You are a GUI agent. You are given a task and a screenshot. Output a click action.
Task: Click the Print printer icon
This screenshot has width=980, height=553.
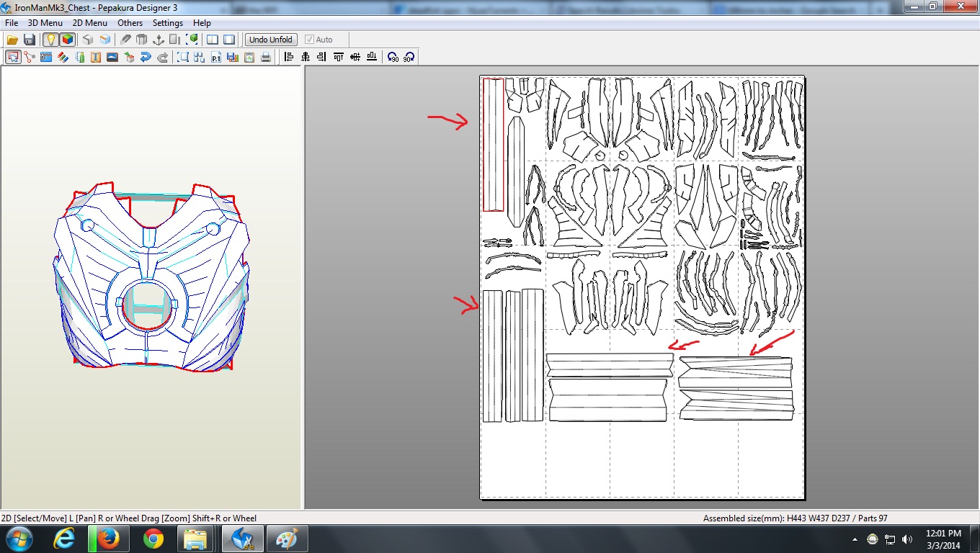(266, 57)
